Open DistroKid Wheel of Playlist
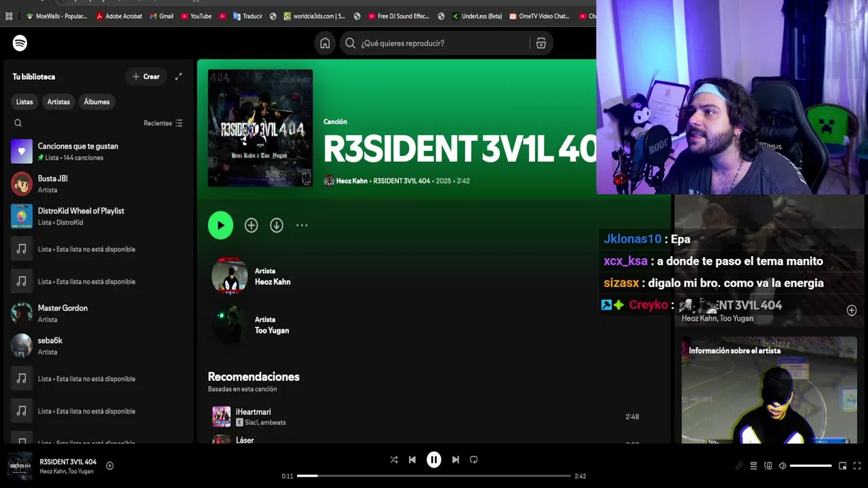 pos(98,216)
